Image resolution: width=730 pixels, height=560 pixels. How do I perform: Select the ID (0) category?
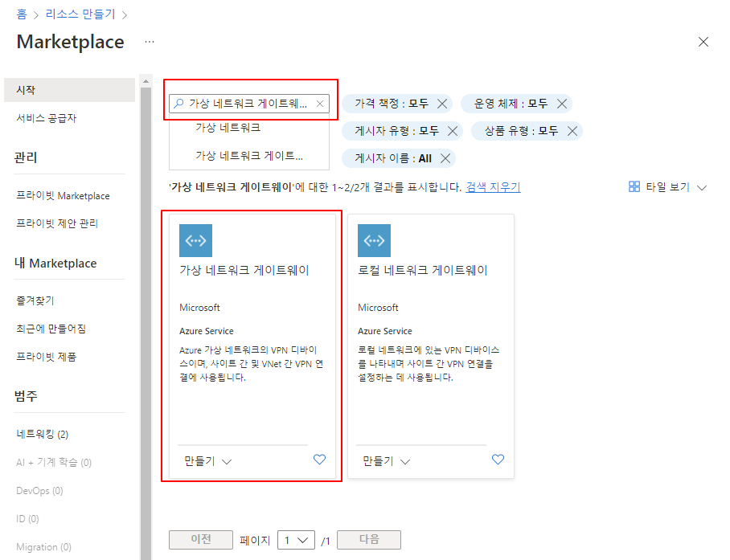click(x=27, y=518)
